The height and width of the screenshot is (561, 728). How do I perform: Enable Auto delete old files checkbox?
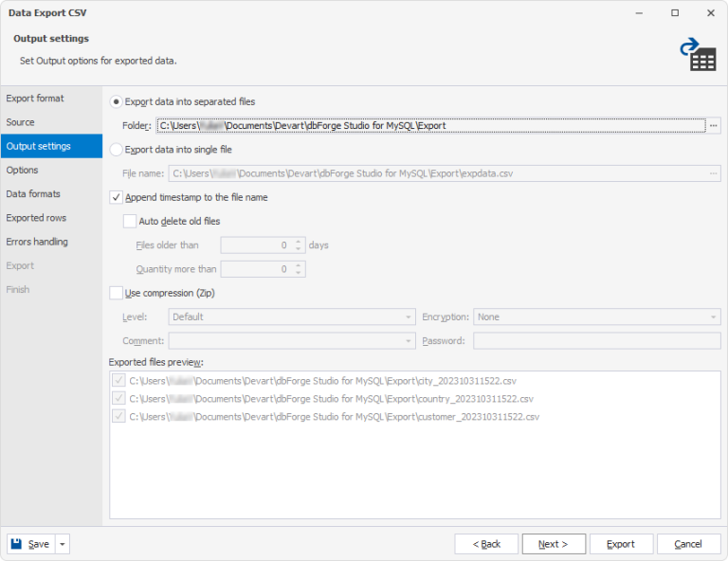(130, 222)
